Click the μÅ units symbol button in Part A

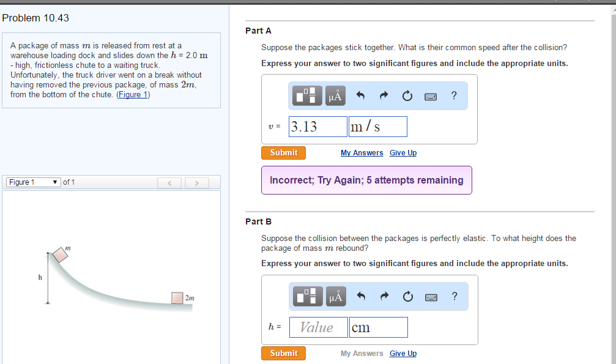[x=335, y=95]
